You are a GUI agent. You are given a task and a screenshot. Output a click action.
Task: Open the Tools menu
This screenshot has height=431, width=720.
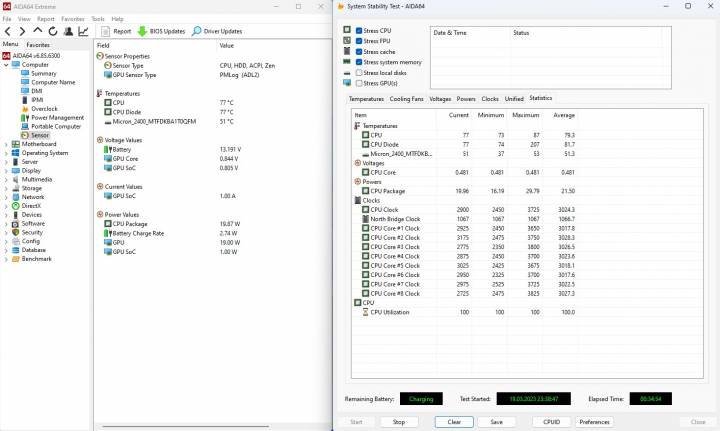point(98,19)
